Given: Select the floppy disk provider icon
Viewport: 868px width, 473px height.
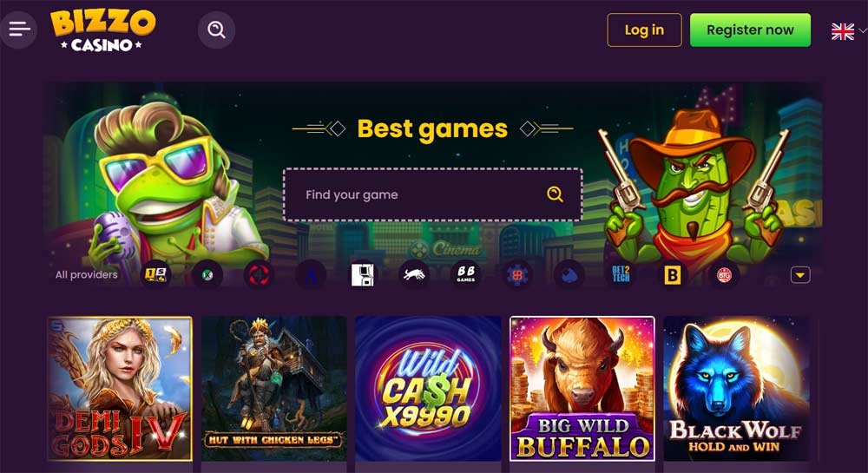Looking at the screenshot, I should point(363,275).
